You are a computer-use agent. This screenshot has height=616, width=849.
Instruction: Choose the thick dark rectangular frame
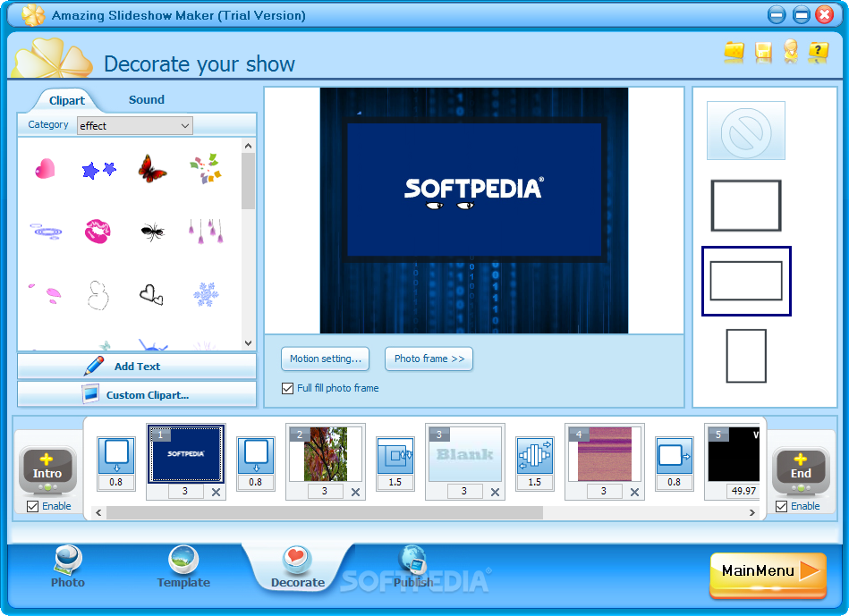(745, 206)
